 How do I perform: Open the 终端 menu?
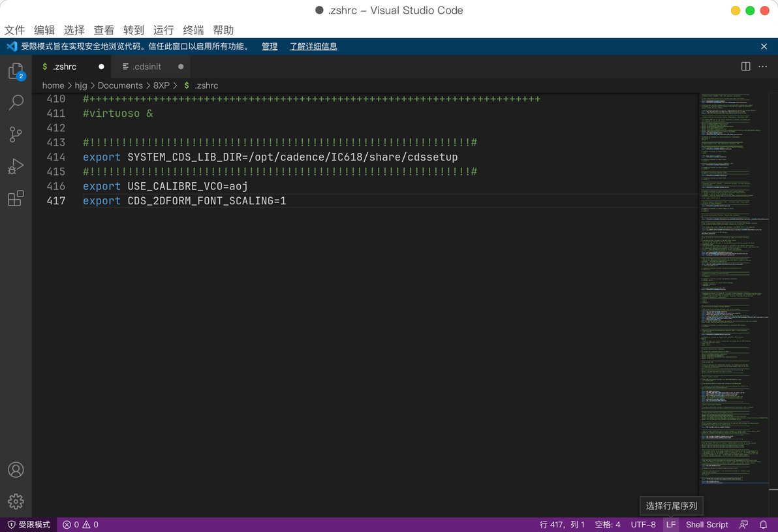click(x=193, y=30)
